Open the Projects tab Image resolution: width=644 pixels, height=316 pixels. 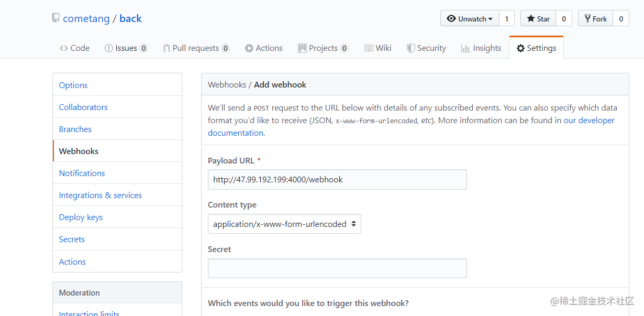(323, 48)
